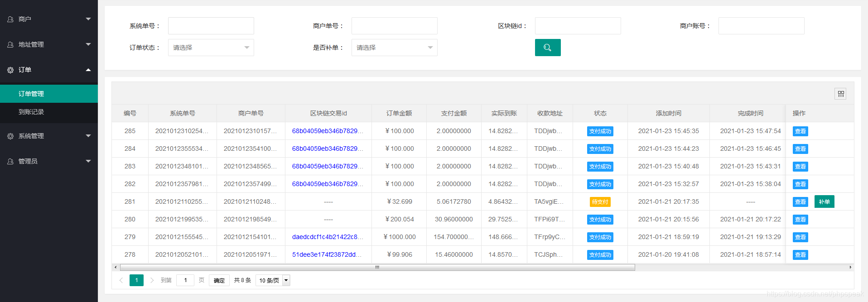
Task: Click 查看 button for order 282
Action: coord(800,184)
